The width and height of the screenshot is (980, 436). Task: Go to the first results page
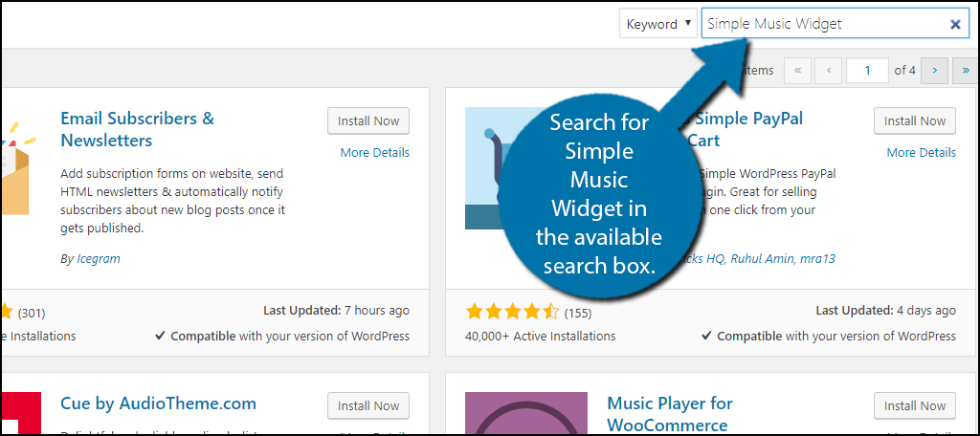tap(797, 70)
